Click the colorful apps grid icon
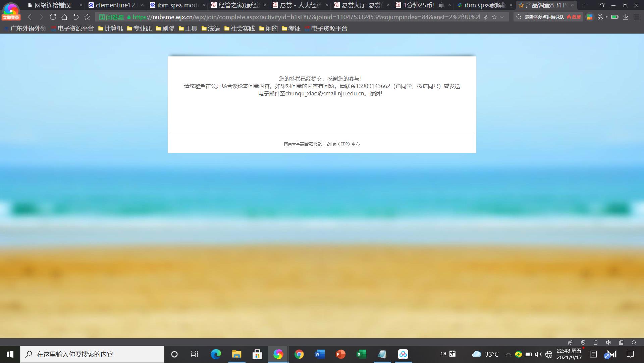This screenshot has width=644, height=363. 590,17
